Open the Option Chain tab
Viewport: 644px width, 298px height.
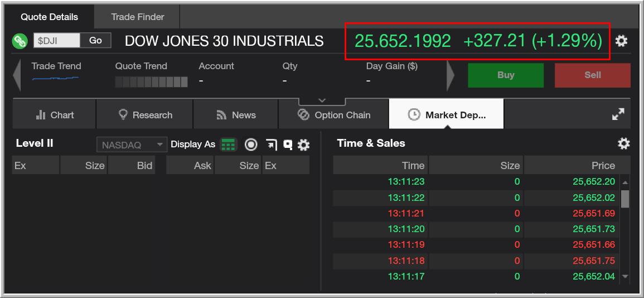tap(333, 114)
